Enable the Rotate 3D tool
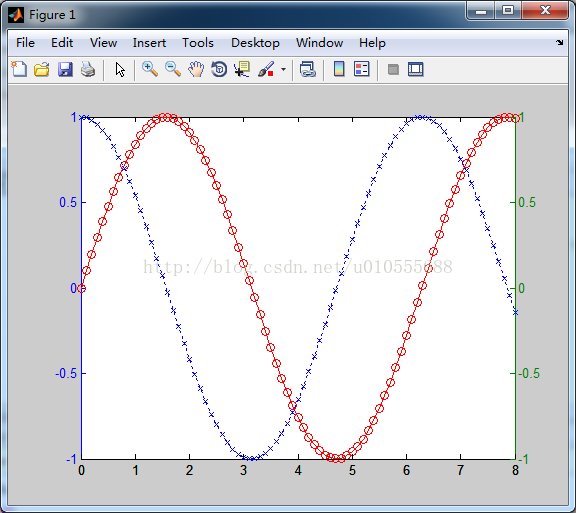Screen dimensions: 576x513 [x=219, y=69]
